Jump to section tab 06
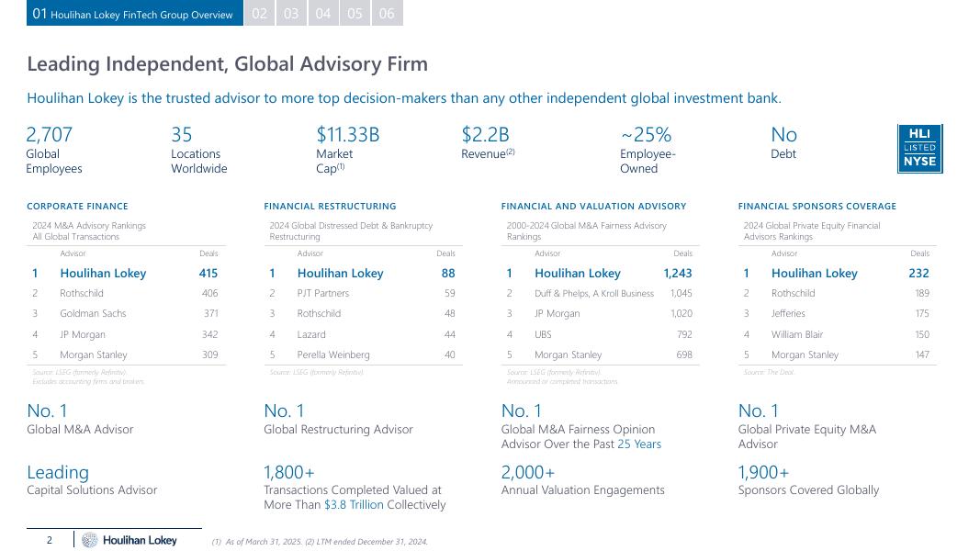This screenshot has height=551, width=980. click(387, 14)
